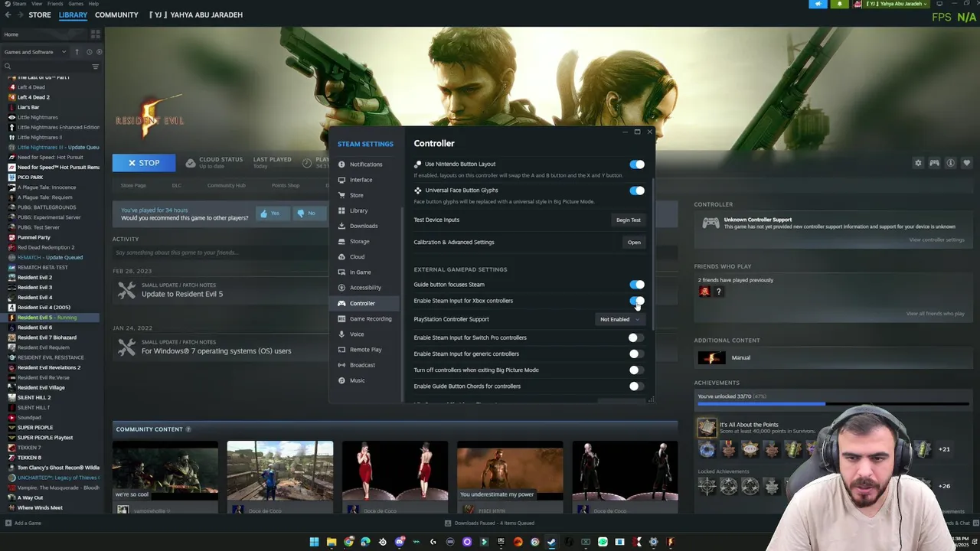Switch to the STORE tab
Image resolution: width=980 pixels, height=551 pixels.
point(40,15)
